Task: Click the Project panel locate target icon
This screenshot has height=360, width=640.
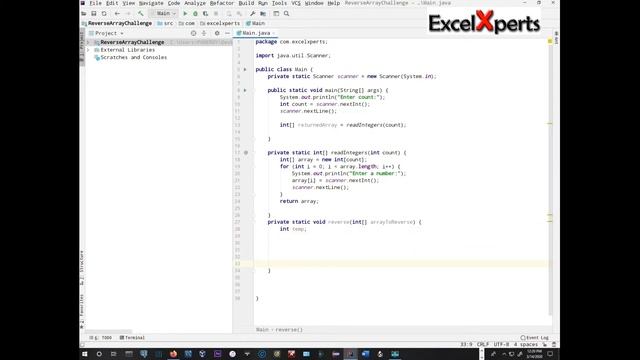Action: pos(193,33)
